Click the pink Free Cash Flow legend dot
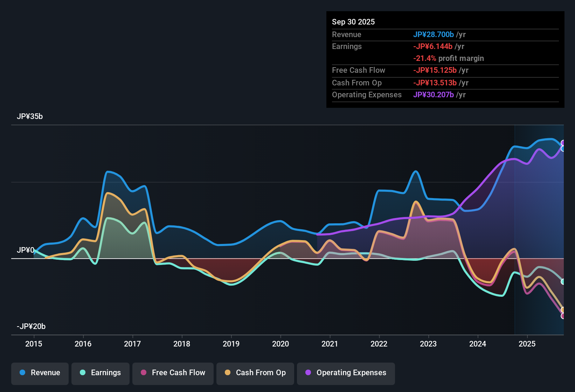Image resolution: width=575 pixels, height=392 pixels. click(x=144, y=373)
